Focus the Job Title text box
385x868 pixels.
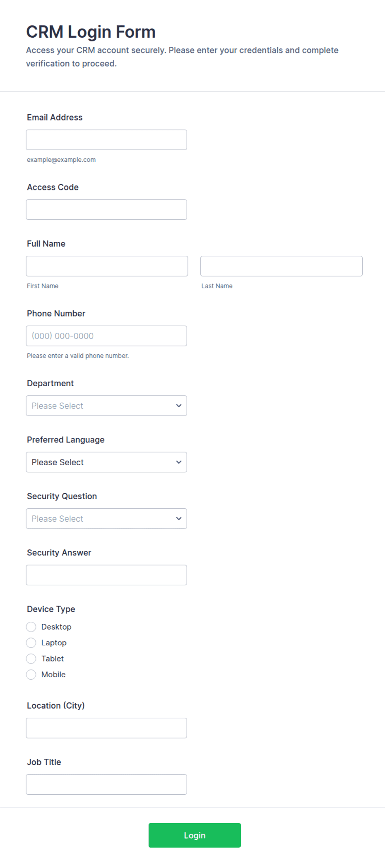(106, 784)
